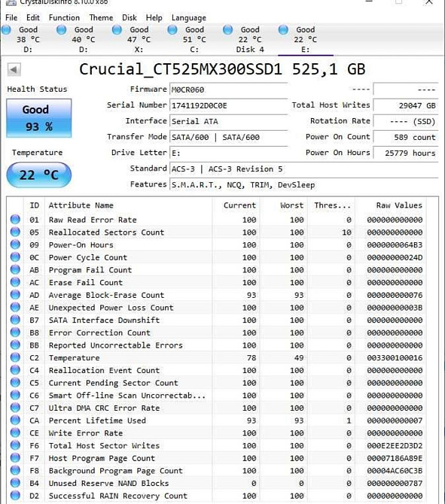445x504 pixels.
Task: Click status icon for Percent Lifetime Used
Action: 15,420
